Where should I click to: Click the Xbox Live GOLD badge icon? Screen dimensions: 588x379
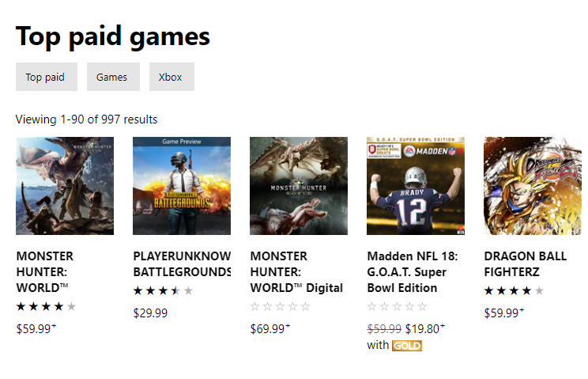point(407,345)
